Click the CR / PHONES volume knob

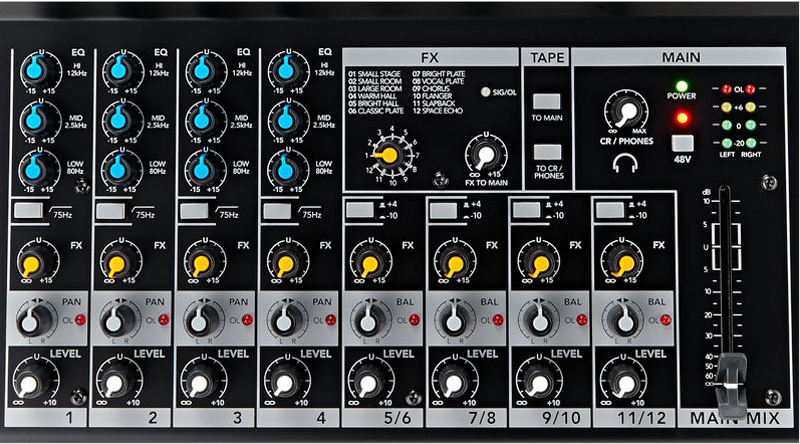pyautogui.click(x=627, y=112)
